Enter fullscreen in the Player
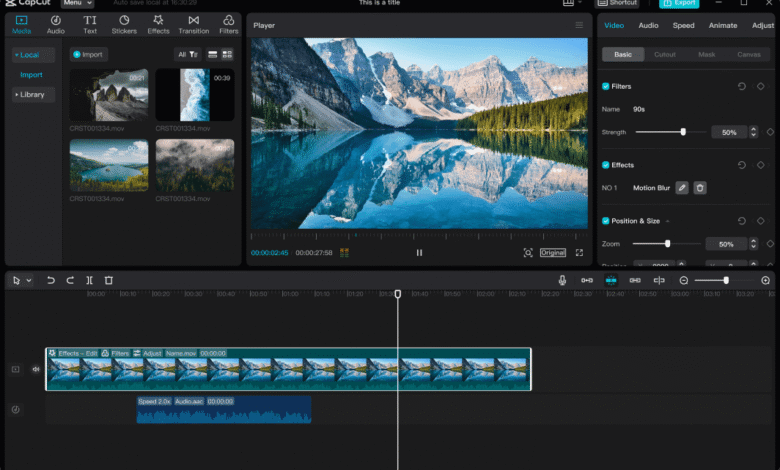The height and width of the screenshot is (470, 780). tap(578, 253)
